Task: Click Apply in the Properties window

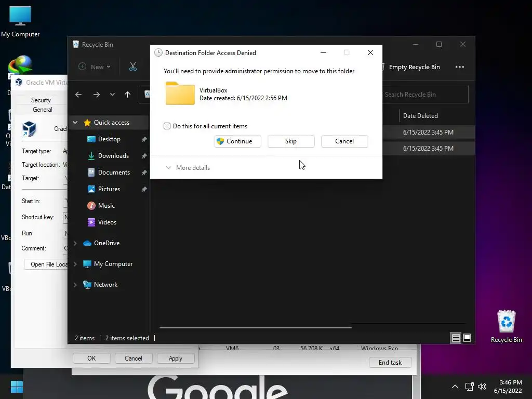Action: pyautogui.click(x=176, y=358)
